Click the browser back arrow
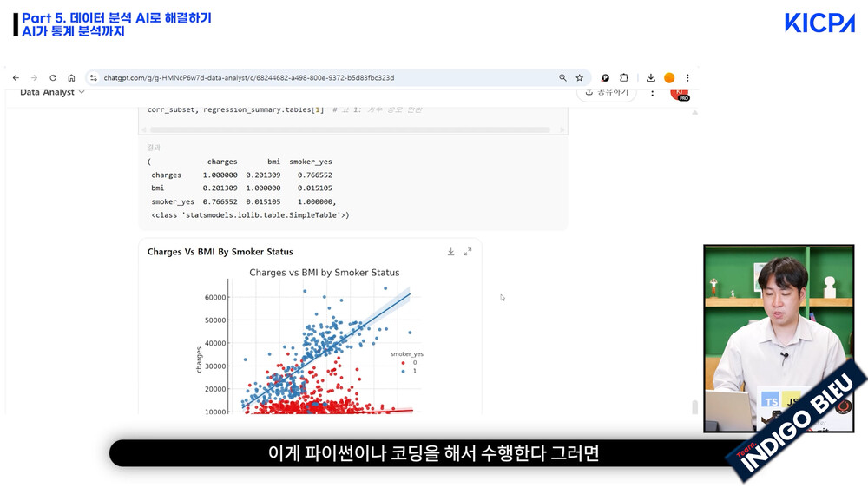Screen dimensions: 868x488 pos(16,77)
